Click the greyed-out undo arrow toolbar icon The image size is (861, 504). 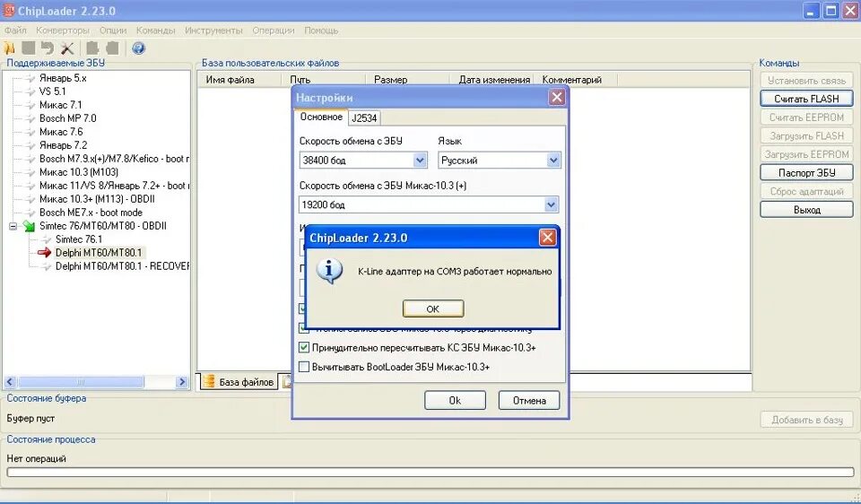tap(48, 48)
